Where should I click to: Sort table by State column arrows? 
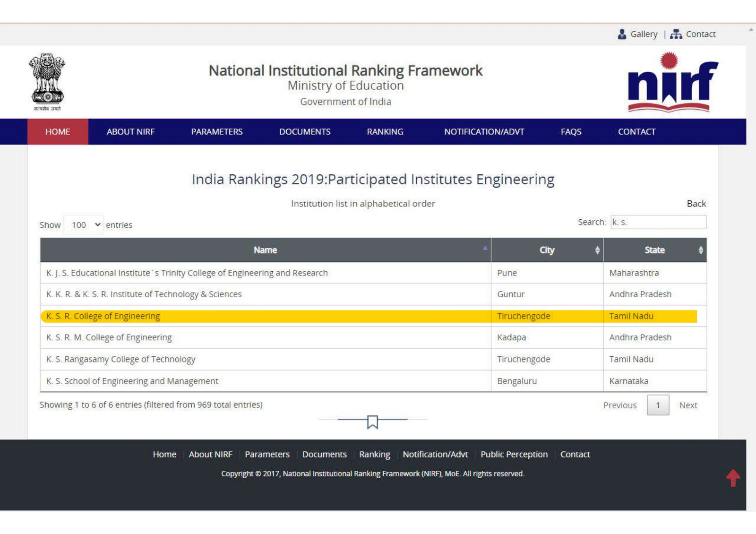click(701, 250)
